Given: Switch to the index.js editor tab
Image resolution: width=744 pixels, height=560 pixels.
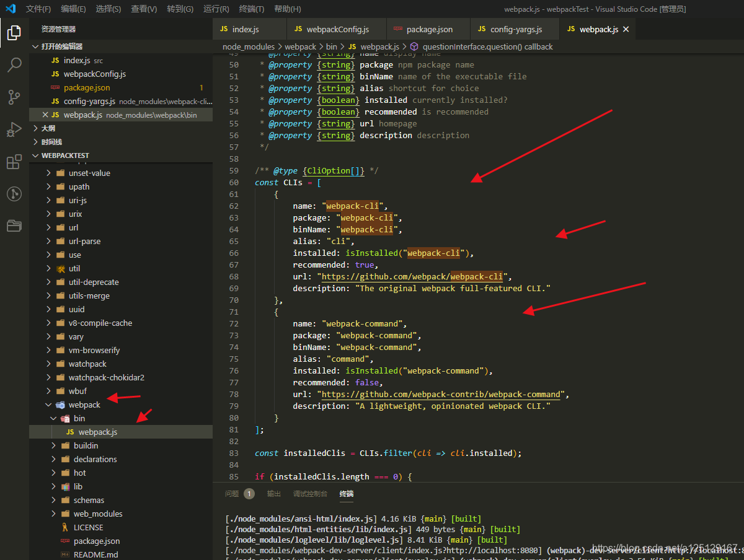Looking at the screenshot, I should pyautogui.click(x=249, y=29).
